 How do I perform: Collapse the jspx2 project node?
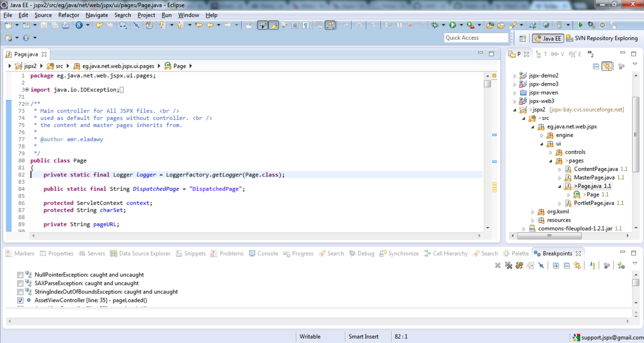pyautogui.click(x=514, y=110)
